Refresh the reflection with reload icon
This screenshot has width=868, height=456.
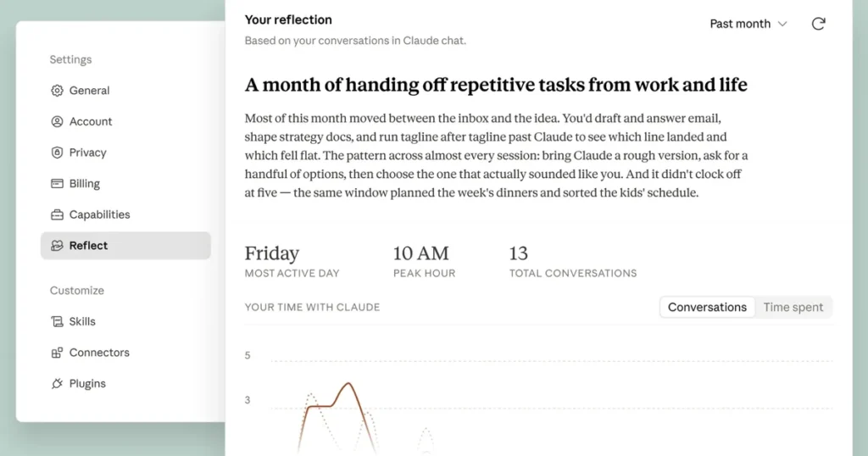click(x=818, y=24)
